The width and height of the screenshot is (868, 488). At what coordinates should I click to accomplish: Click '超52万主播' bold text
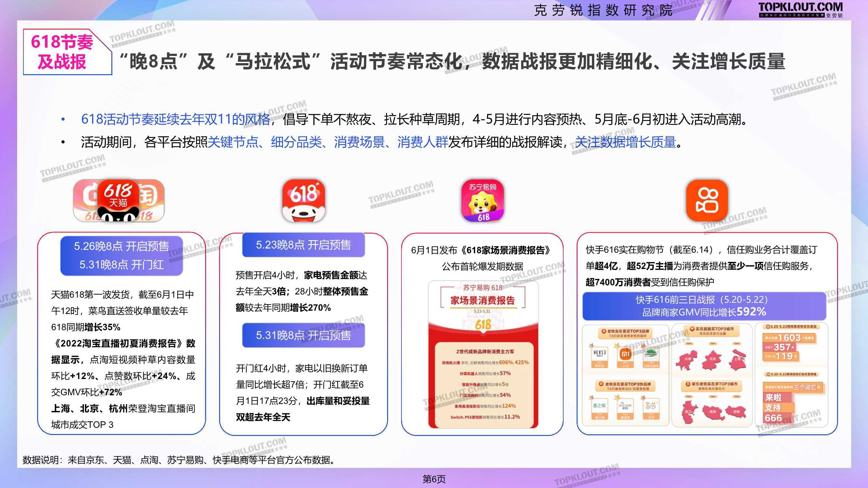(x=650, y=266)
